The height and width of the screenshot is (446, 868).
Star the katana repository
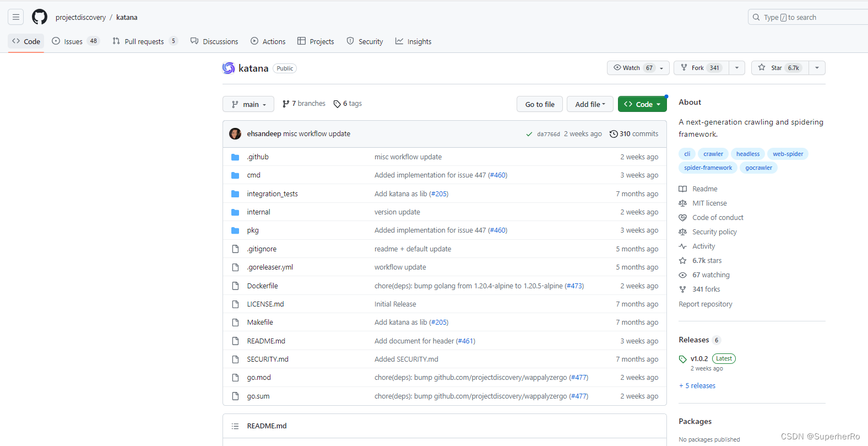[x=780, y=68]
